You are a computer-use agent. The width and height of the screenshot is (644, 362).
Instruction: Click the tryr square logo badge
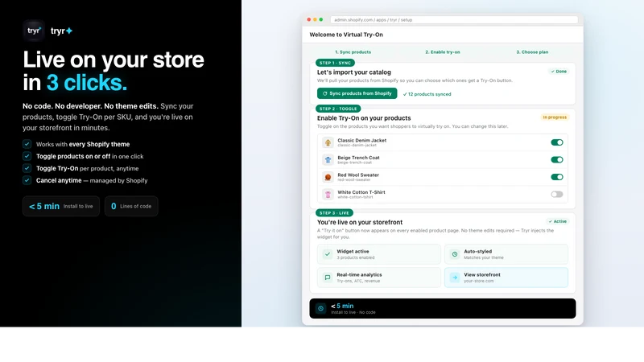point(34,31)
